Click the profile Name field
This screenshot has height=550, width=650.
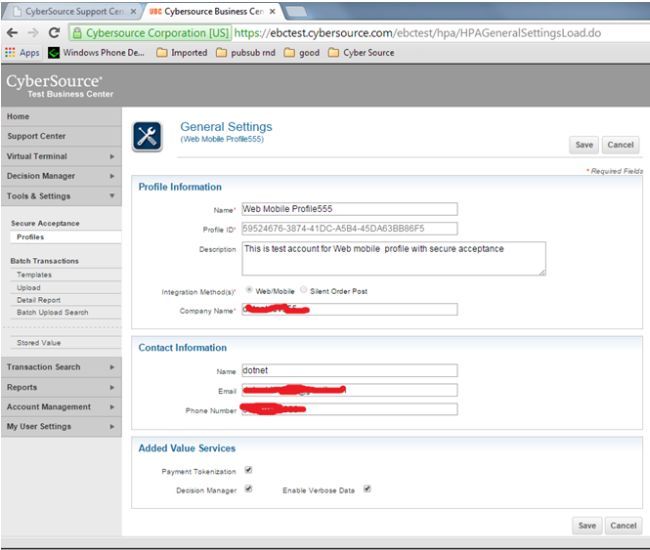pyautogui.click(x=349, y=209)
